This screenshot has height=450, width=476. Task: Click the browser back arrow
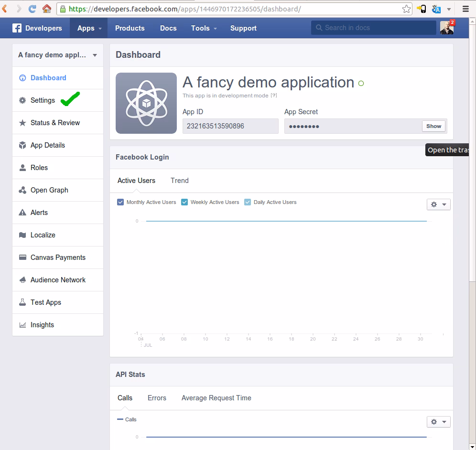(5, 9)
